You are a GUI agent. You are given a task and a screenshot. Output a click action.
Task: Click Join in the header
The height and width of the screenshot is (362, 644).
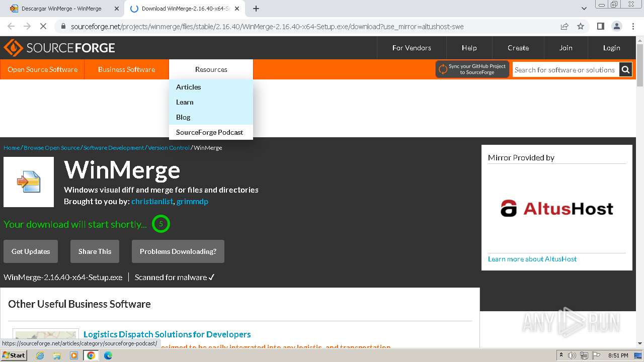click(566, 48)
